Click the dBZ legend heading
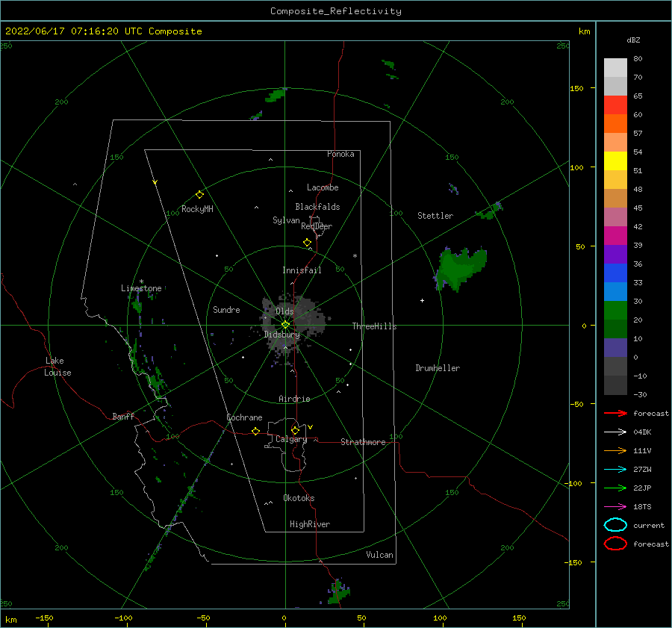 coord(633,40)
